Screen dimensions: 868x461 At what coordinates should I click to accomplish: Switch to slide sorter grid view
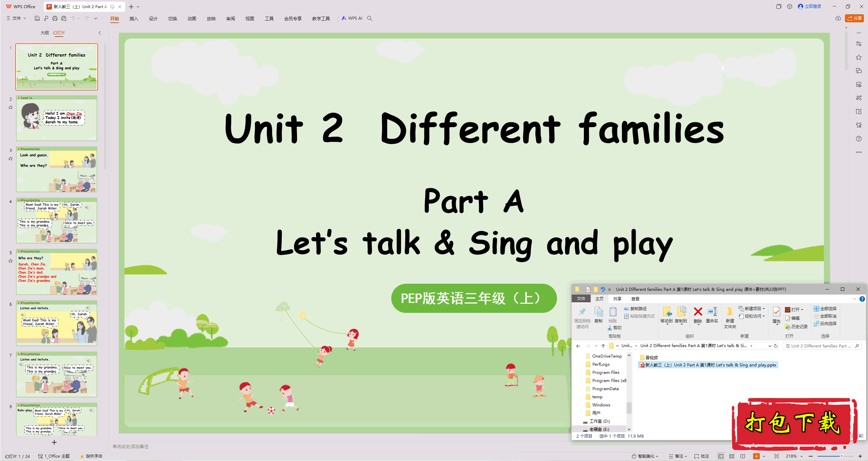(732, 456)
